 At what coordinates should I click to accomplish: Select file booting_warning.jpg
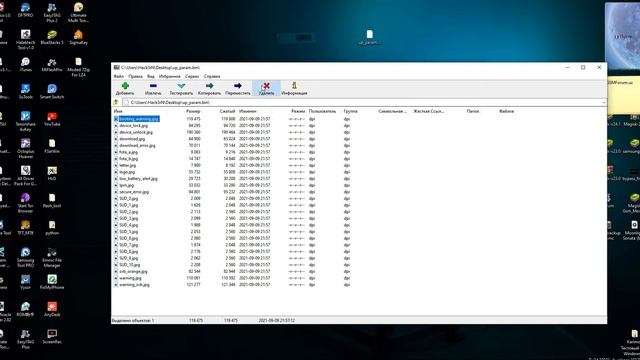139,119
